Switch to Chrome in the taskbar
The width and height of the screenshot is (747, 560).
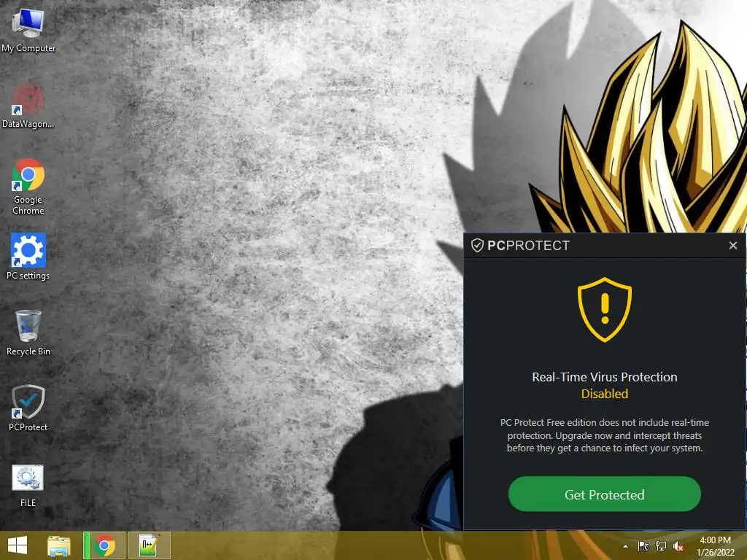tap(104, 545)
